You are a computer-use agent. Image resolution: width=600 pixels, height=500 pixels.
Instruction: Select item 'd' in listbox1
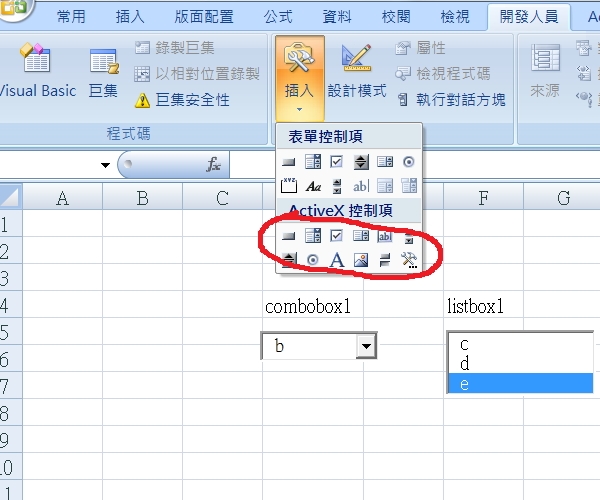point(520,364)
